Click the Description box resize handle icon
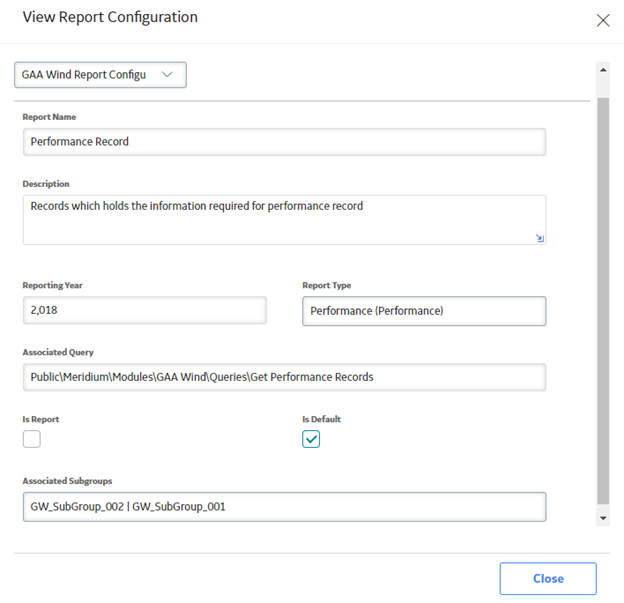 pos(540,238)
